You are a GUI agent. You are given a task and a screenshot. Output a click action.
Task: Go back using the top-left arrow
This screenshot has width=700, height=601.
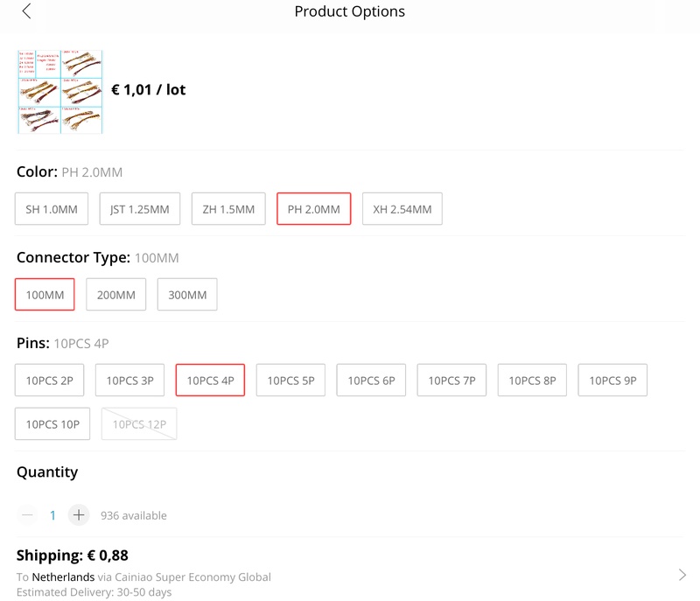[26, 11]
